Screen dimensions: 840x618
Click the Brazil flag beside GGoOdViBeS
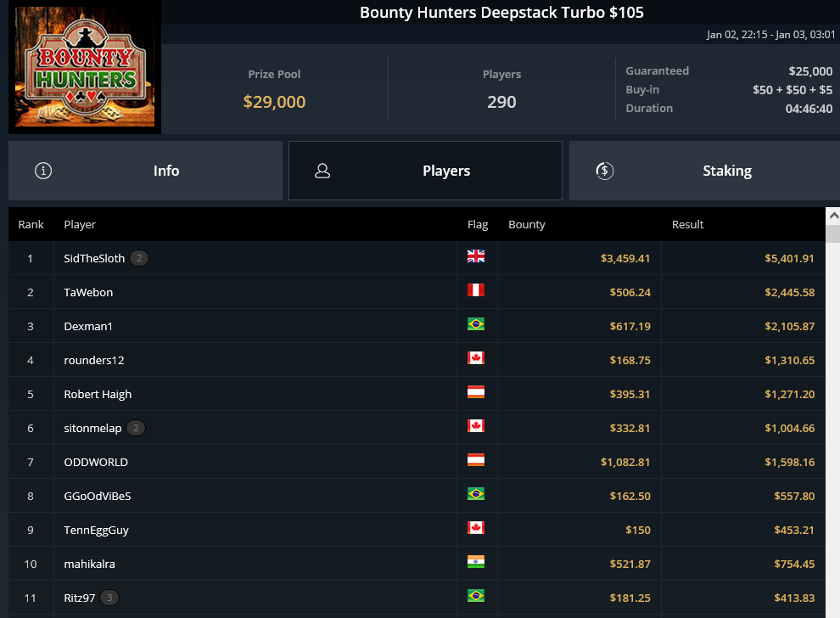tap(476, 494)
